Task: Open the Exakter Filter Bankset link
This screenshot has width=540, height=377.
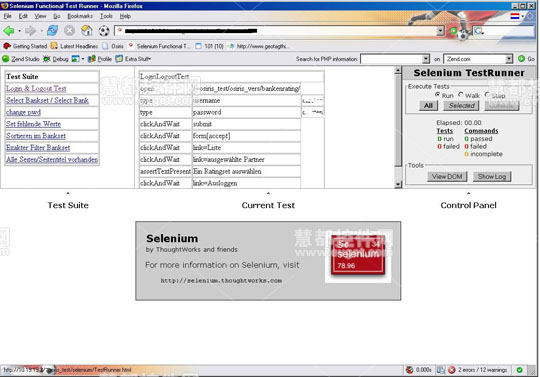Action: click(x=38, y=148)
